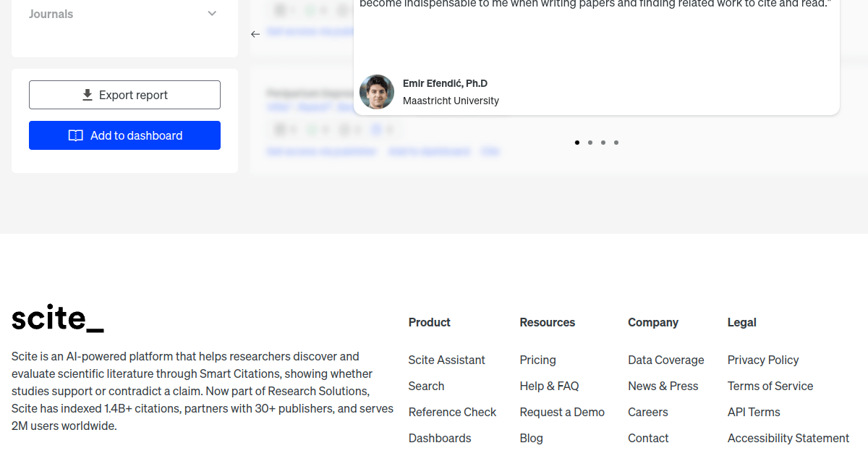Expand the Journals filter chevron
The height and width of the screenshot is (456, 868).
point(212,14)
